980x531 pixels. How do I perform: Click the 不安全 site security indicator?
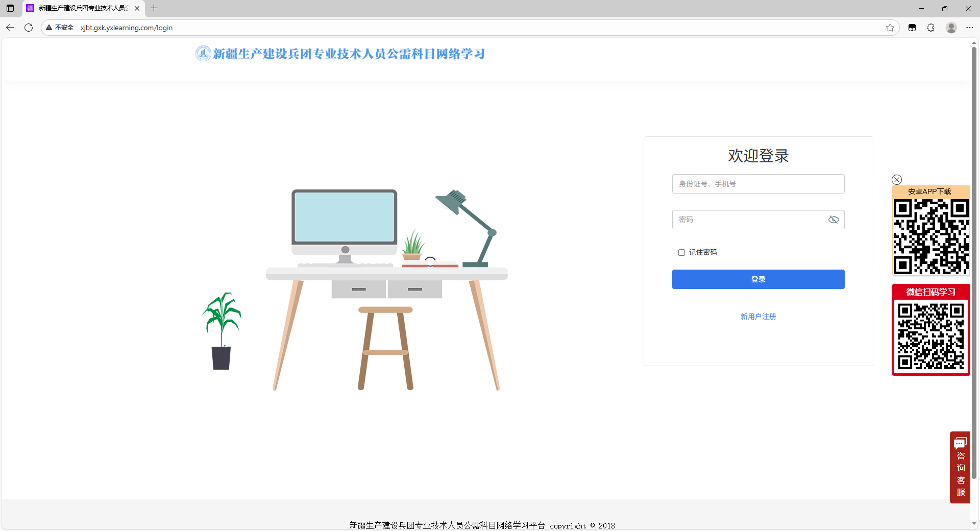pos(60,28)
